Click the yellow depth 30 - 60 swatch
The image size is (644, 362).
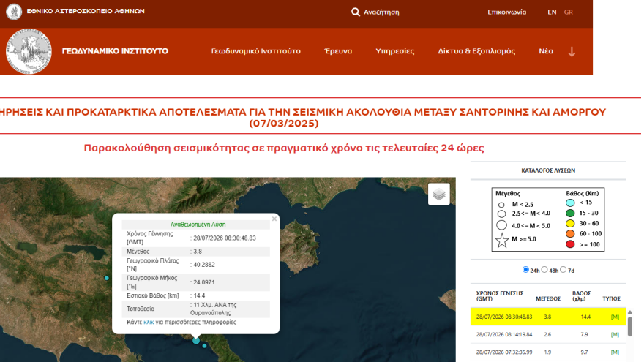click(570, 224)
